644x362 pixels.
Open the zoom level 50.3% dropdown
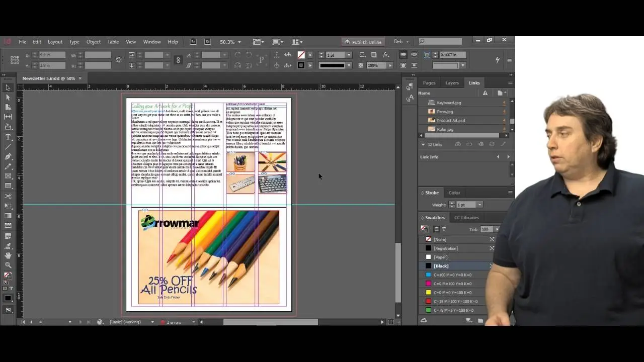[239, 42]
